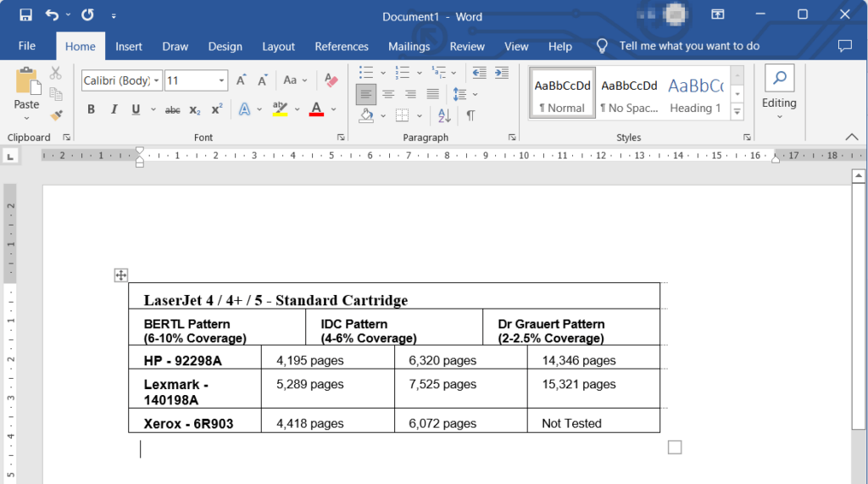
Task: Toggle superscript formatting
Action: 217,109
